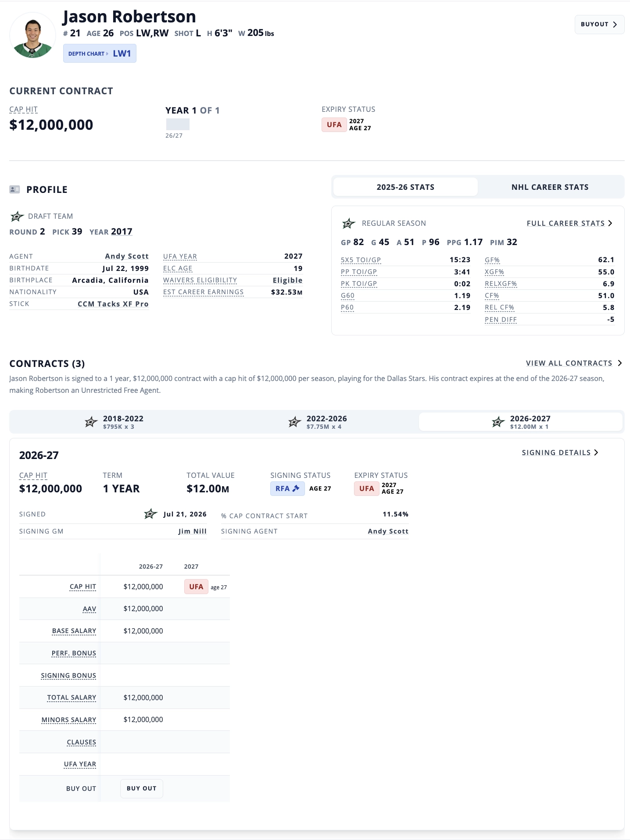Screen dimensions: 630x840
Task: Open the Depth Chart LW1 badge
Action: [100, 53]
